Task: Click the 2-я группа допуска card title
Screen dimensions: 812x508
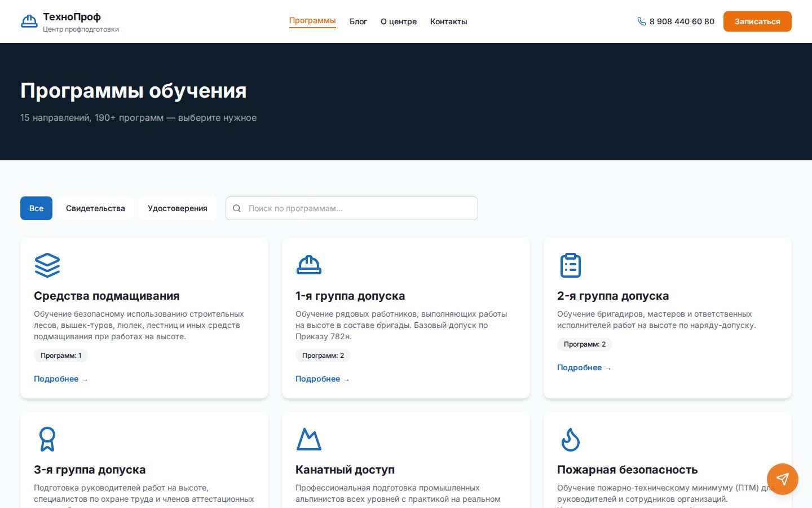Action: point(613,296)
